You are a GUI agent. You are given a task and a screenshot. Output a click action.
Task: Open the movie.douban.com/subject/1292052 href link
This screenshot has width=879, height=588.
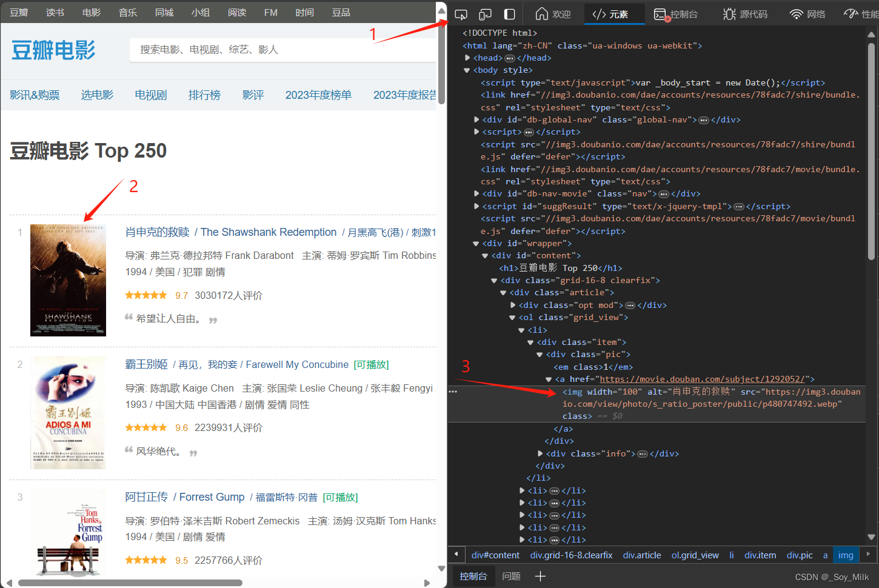pyautogui.click(x=704, y=379)
